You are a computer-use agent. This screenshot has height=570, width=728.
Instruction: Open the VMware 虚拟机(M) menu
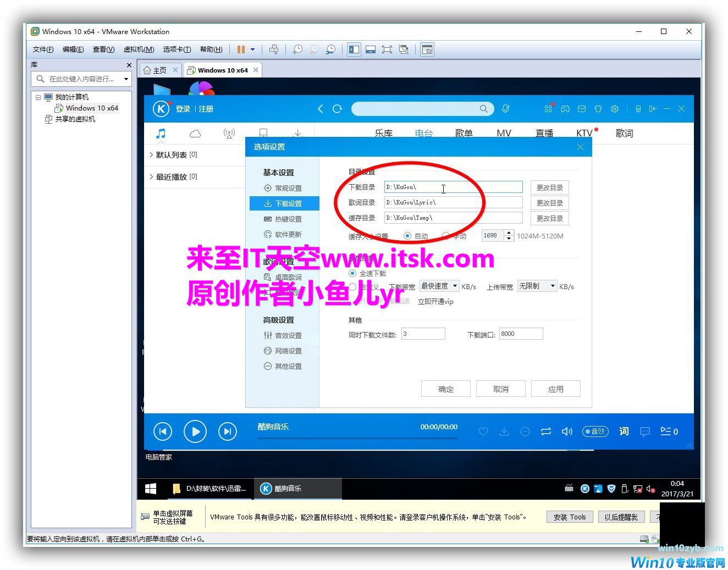139,49
